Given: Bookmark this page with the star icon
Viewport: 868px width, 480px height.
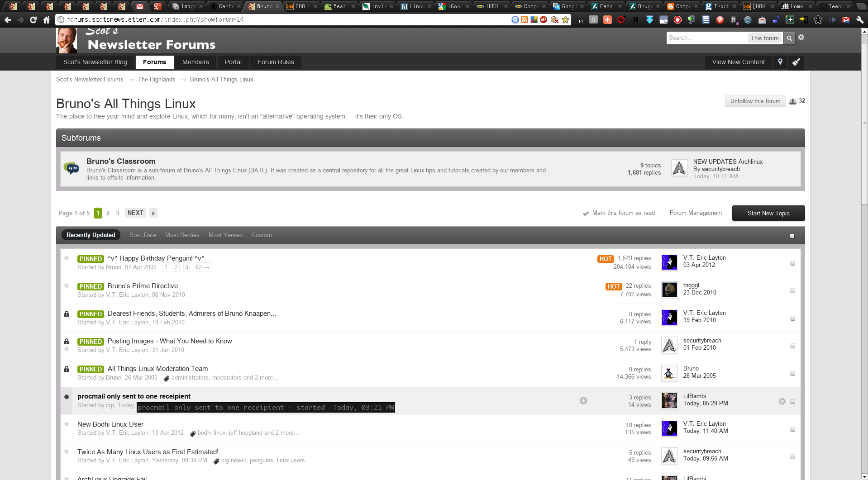Looking at the screenshot, I should [x=565, y=20].
